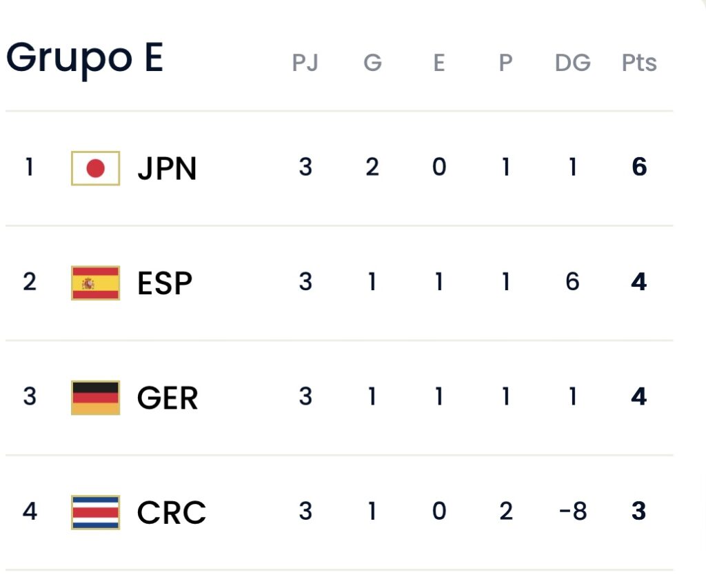Viewport: 706px width, 588px height.
Task: Open the GER team row
Action: coord(339,398)
